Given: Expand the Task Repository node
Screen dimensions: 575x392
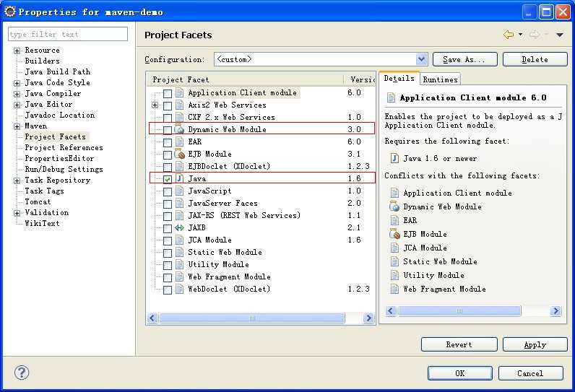Looking at the screenshot, I should tap(17, 180).
